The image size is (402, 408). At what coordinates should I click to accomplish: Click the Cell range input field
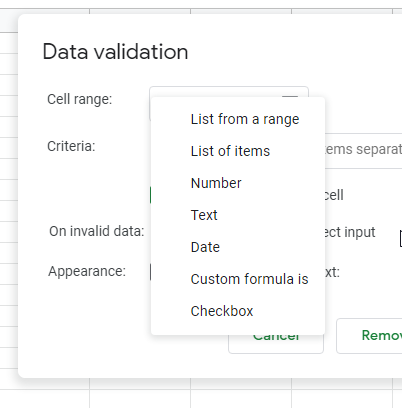(x=229, y=92)
